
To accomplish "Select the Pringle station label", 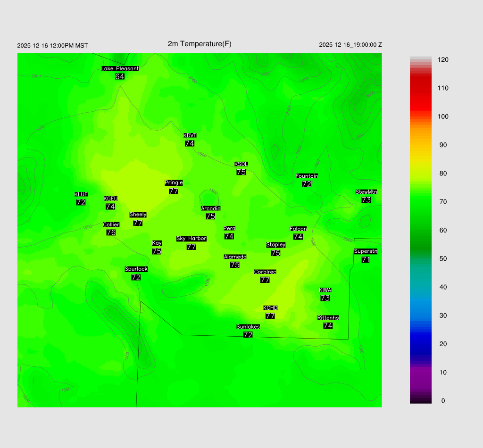I will [x=174, y=183].
